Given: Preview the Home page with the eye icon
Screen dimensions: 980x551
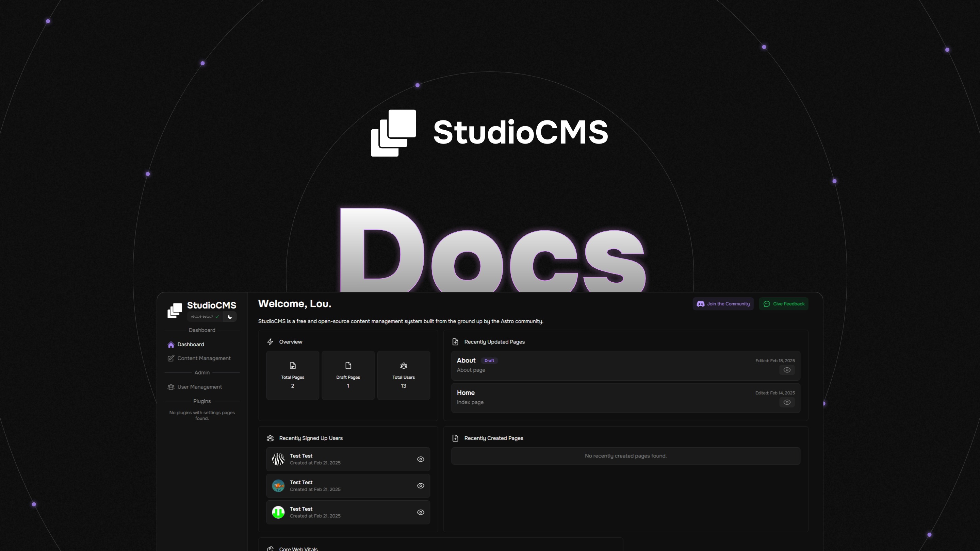Looking at the screenshot, I should 787,402.
